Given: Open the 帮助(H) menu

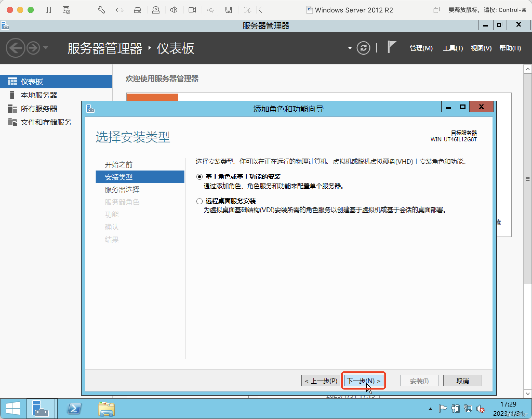Looking at the screenshot, I should pyautogui.click(x=510, y=48).
